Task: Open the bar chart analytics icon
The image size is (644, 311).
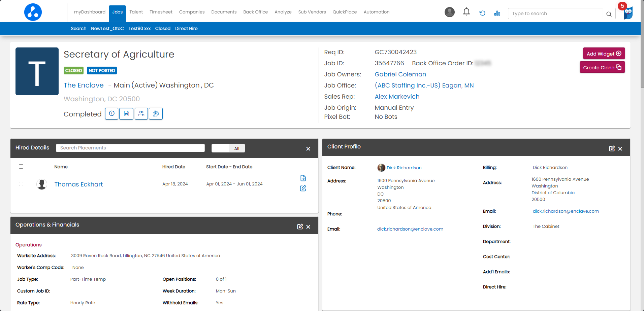Action: click(x=497, y=13)
